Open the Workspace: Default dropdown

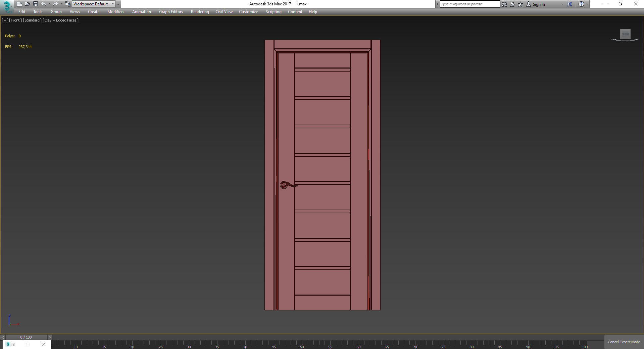pos(94,4)
